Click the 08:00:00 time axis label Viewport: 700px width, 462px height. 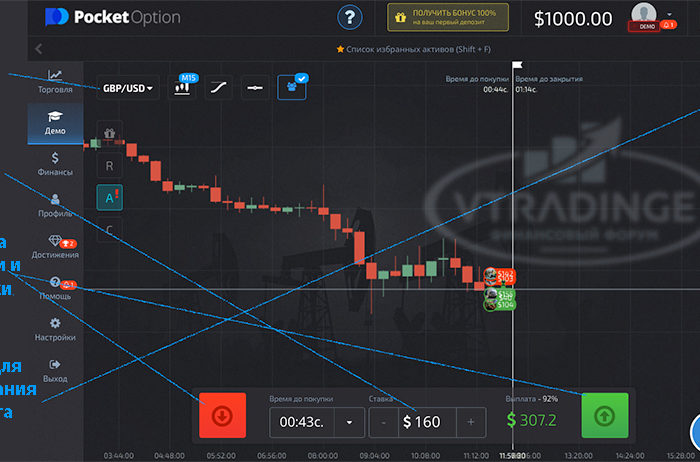coord(323,456)
